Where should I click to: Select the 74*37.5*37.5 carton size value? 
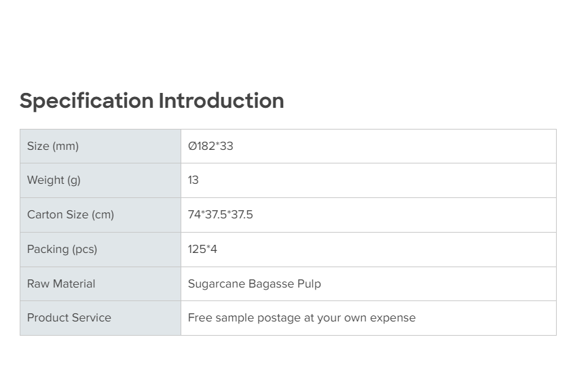[x=220, y=214]
